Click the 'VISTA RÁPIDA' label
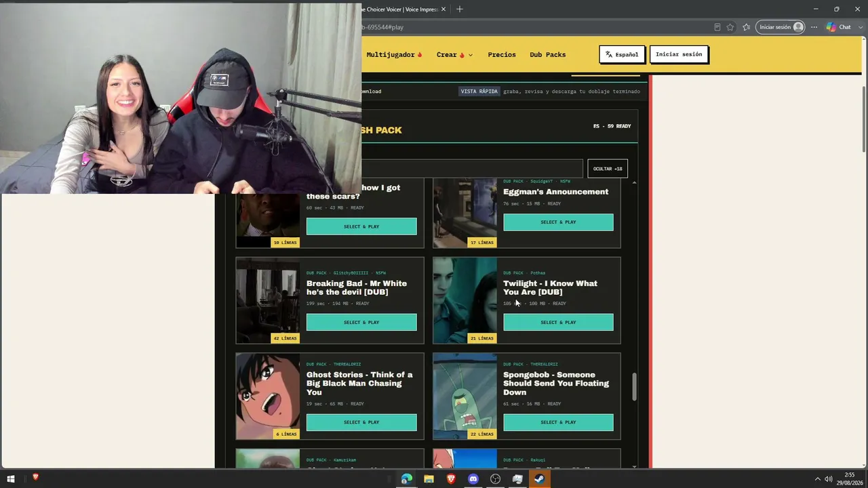This screenshot has height=488, width=868. (479, 91)
